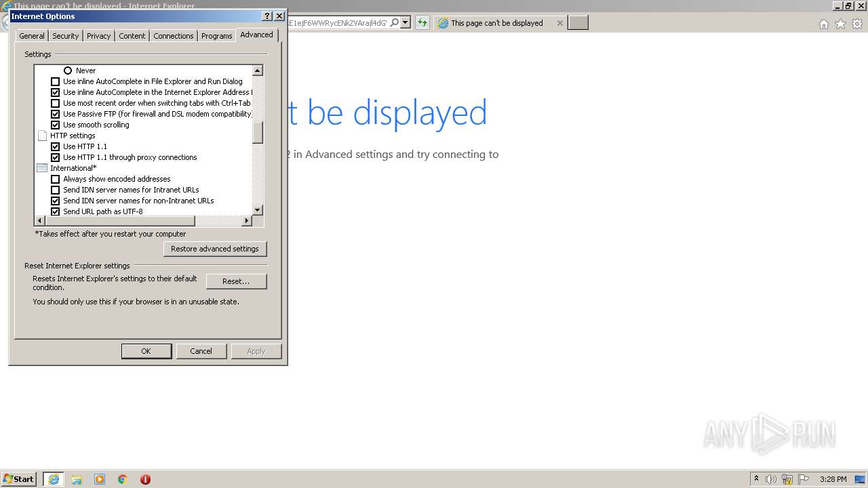Screen dimensions: 868x488
Task: Click the Reset... button
Action: point(236,281)
